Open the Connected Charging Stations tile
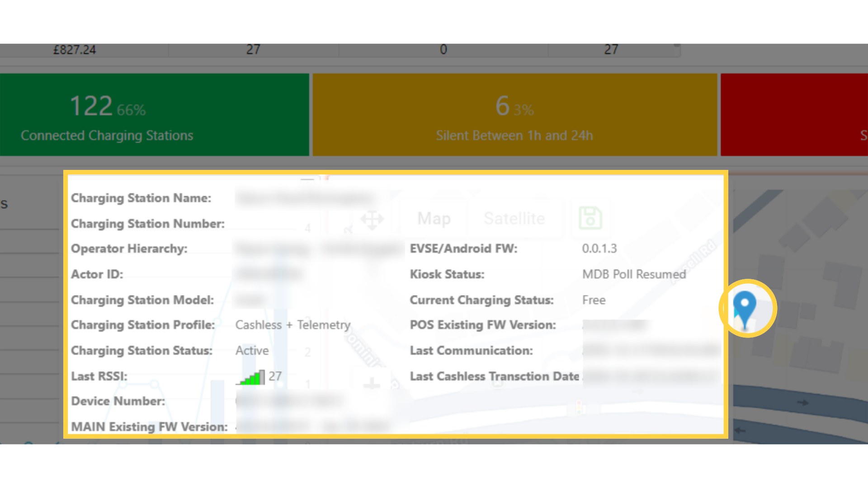The height and width of the screenshot is (488, 868). (155, 115)
